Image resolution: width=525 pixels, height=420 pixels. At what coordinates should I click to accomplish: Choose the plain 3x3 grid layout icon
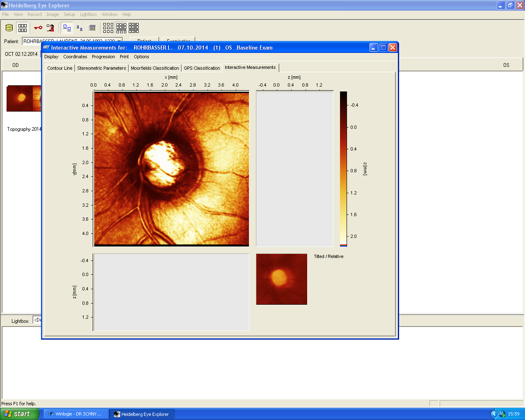tap(108, 28)
